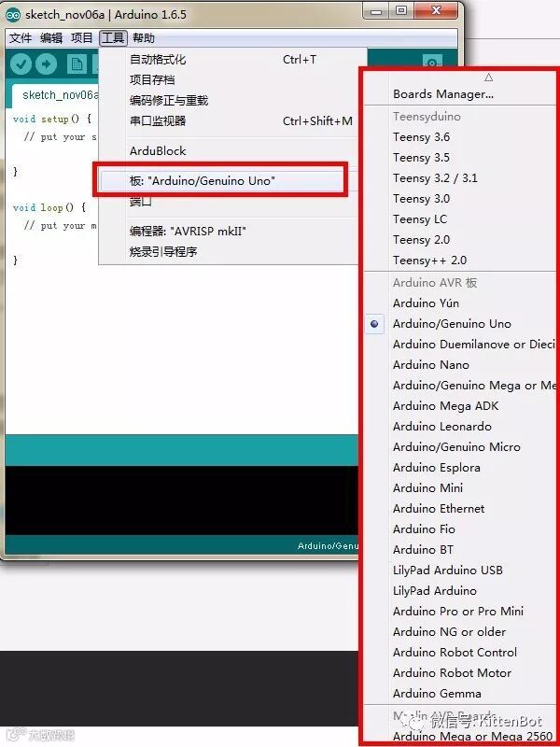Select Teensy LC board
Viewport: 560px width, 747px height.
(x=460, y=219)
